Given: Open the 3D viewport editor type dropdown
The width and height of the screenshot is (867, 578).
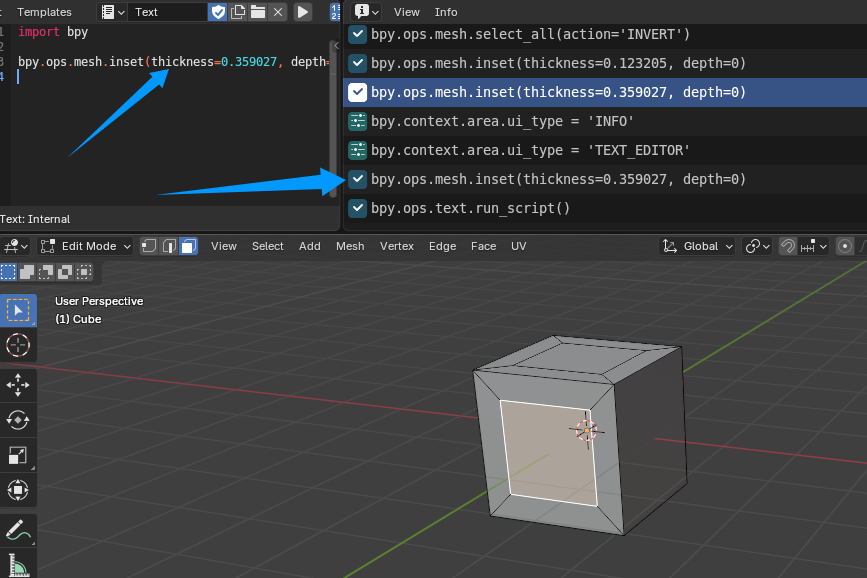Looking at the screenshot, I should point(15,246).
